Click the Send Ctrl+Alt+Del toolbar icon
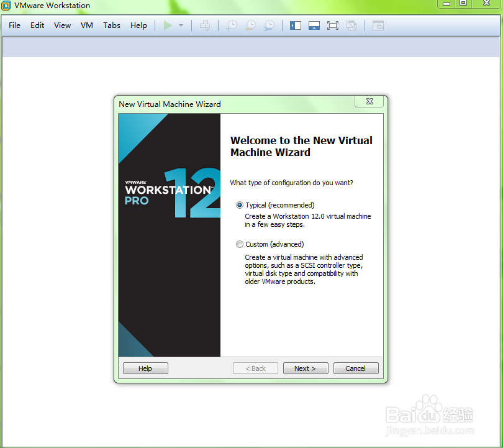The height and width of the screenshot is (448, 503). 205,25
